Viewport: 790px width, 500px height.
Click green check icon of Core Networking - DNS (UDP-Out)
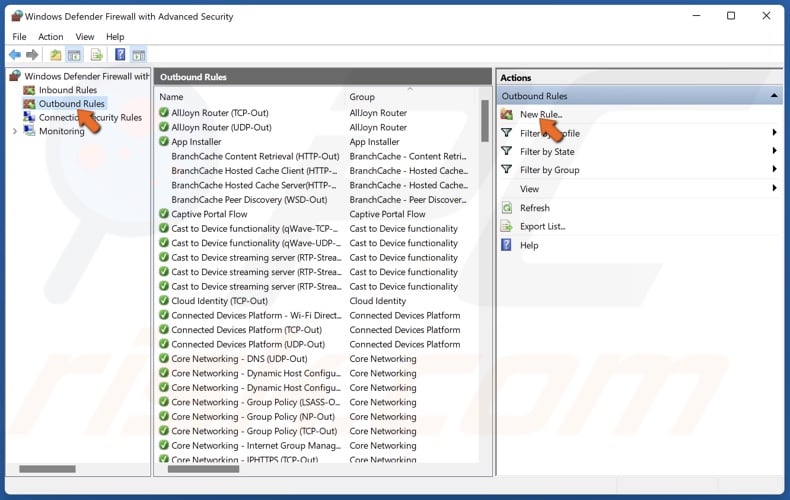click(164, 358)
